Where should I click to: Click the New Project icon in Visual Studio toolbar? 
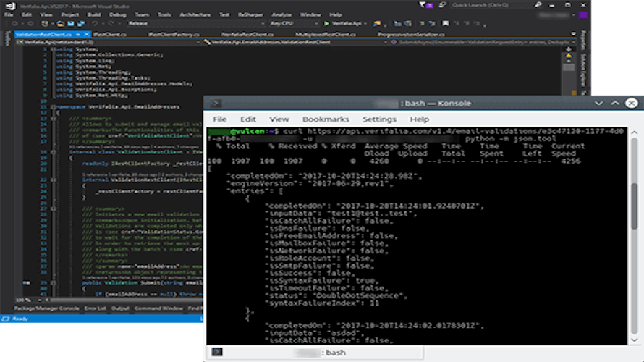[45, 23]
